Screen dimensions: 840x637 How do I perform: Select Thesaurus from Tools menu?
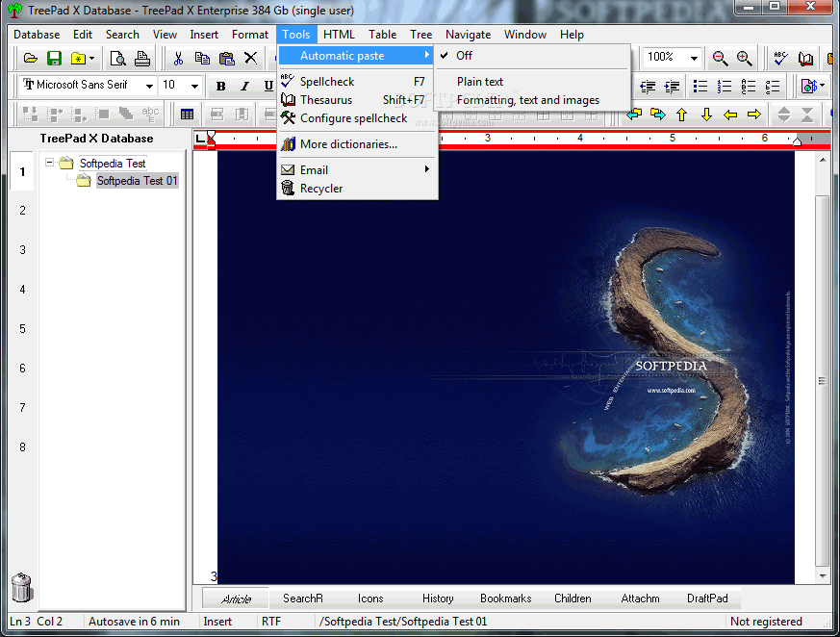(x=357, y=100)
